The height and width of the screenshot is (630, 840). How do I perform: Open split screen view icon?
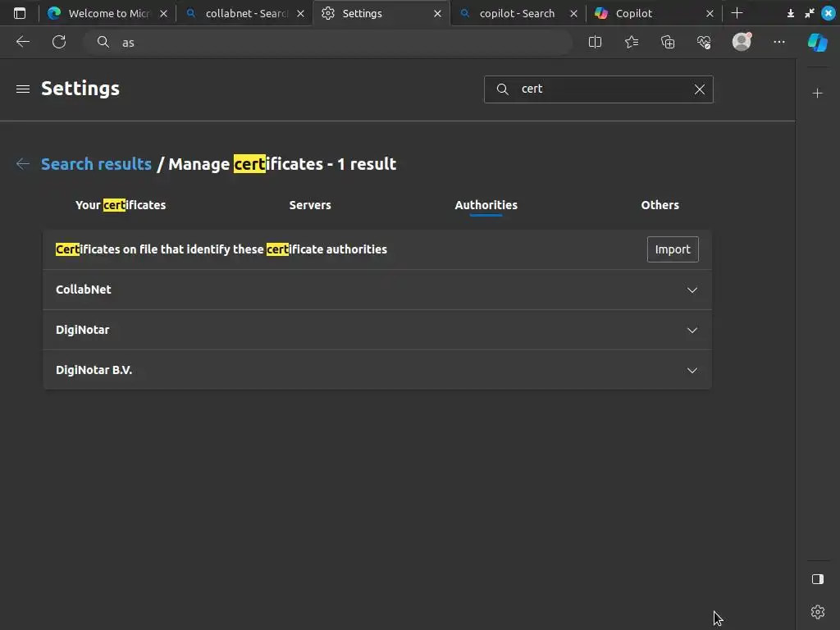[x=596, y=42]
